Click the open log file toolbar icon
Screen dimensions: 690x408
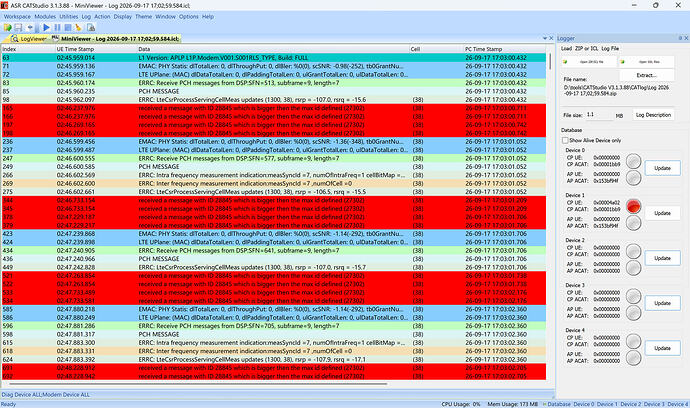7,27
